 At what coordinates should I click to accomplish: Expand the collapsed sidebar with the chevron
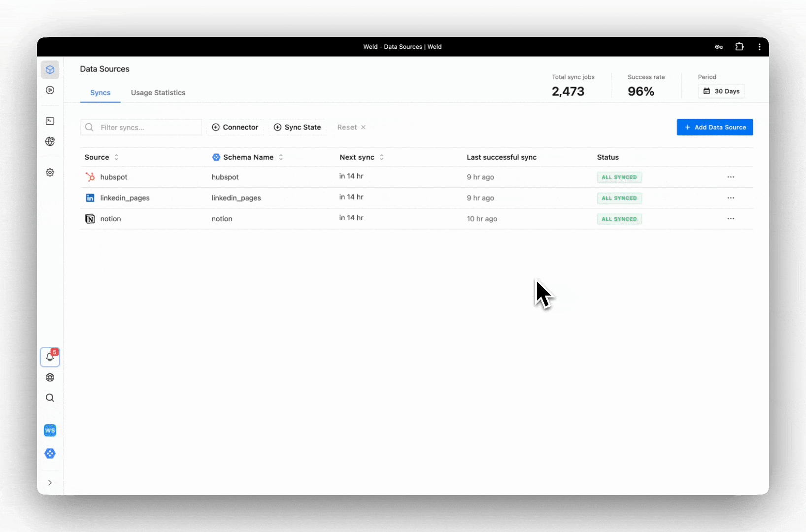click(50, 483)
